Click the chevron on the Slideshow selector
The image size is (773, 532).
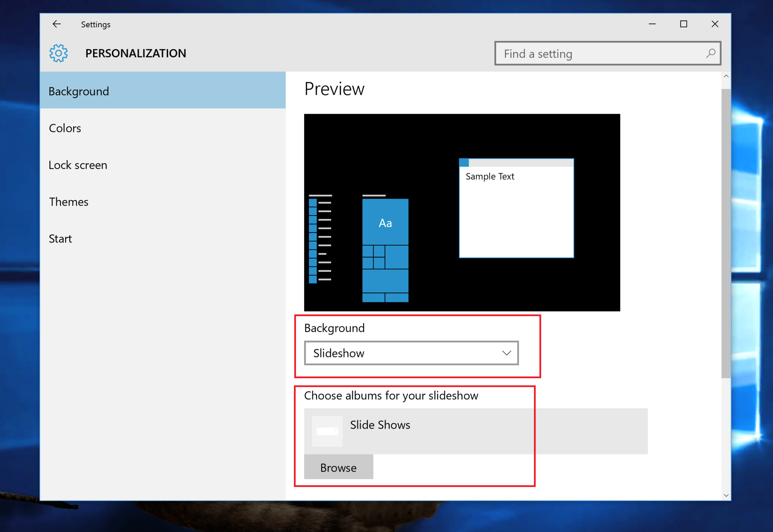(506, 353)
